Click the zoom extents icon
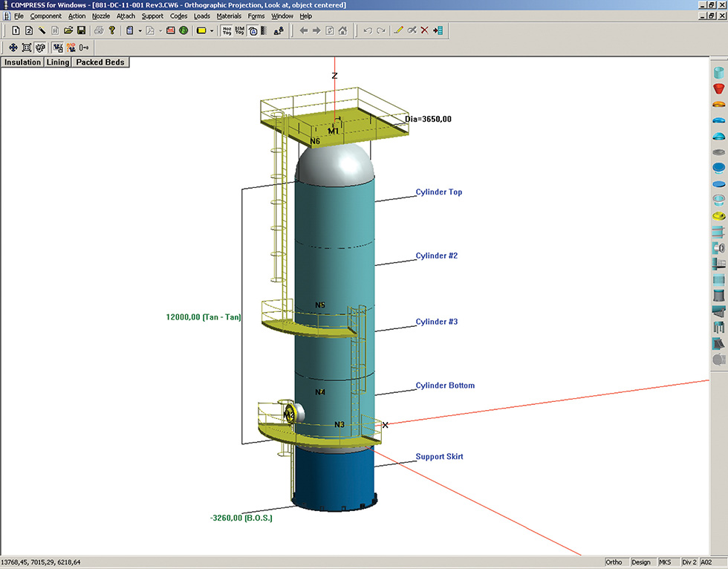728x569 pixels. tap(27, 48)
